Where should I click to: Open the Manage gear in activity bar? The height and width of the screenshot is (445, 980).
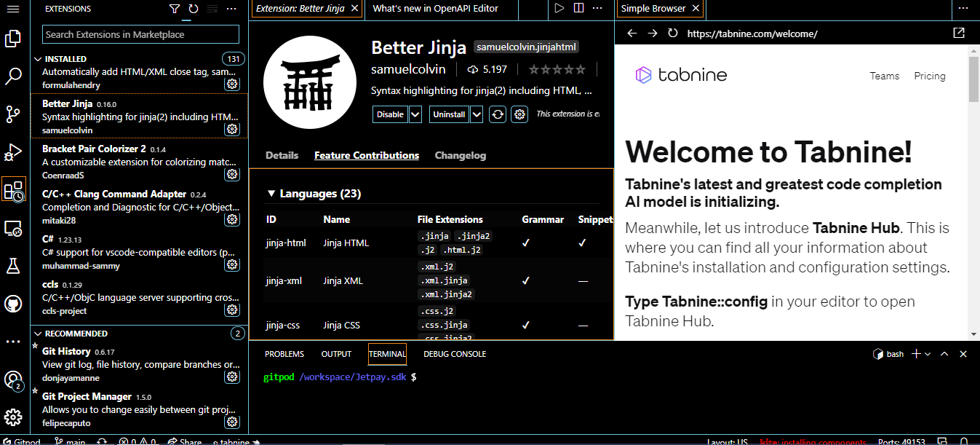(13, 417)
